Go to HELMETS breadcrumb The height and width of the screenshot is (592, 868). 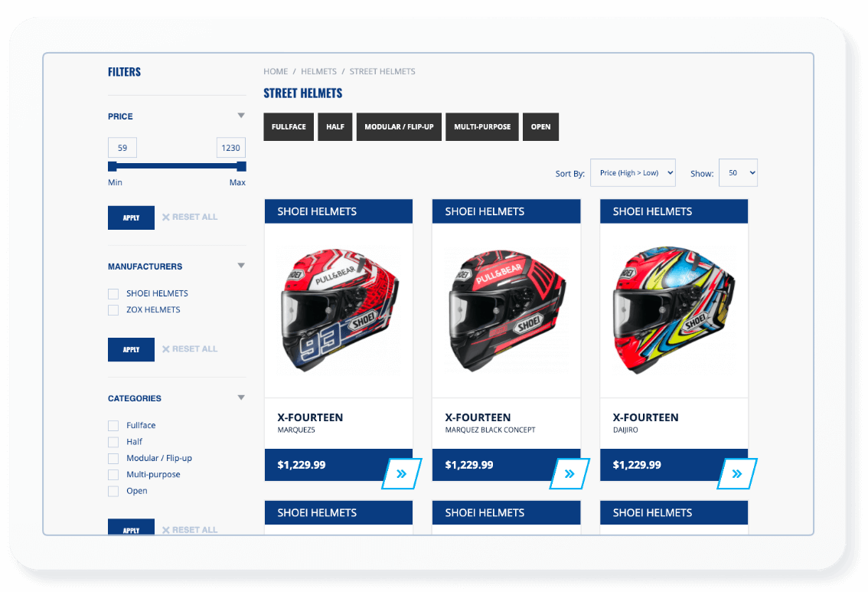(318, 71)
